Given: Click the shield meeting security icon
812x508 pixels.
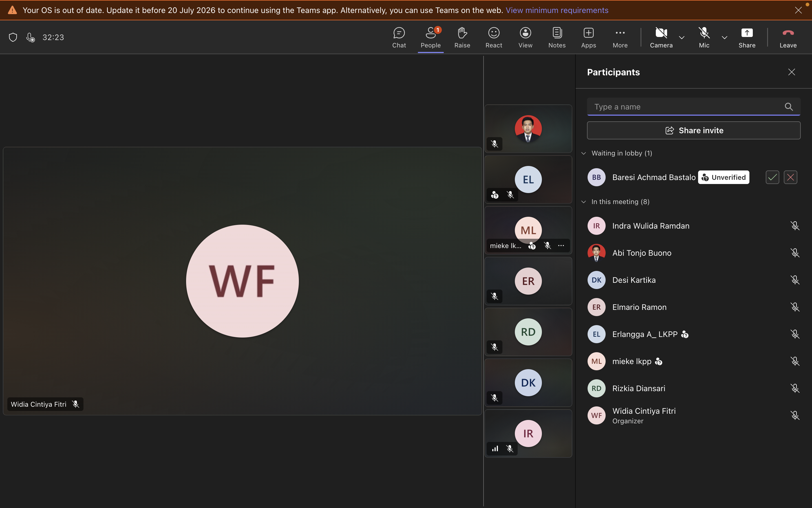Looking at the screenshot, I should [13, 37].
